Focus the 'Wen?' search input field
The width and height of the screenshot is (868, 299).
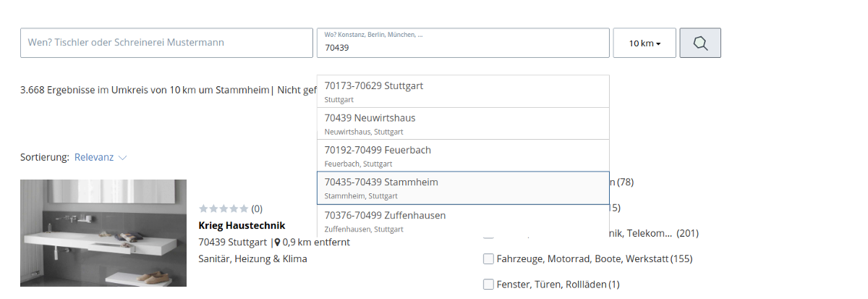[166, 43]
